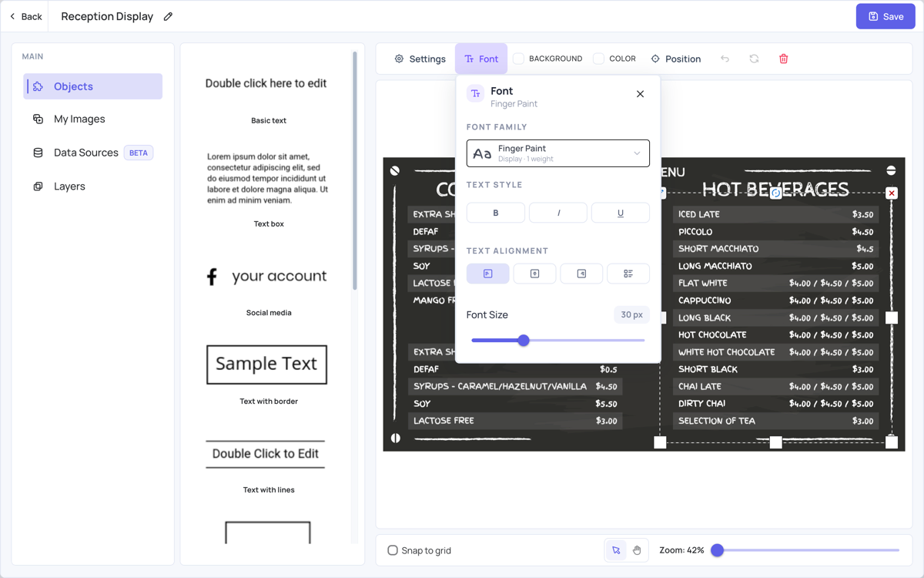Toggle underline text style

coord(621,213)
